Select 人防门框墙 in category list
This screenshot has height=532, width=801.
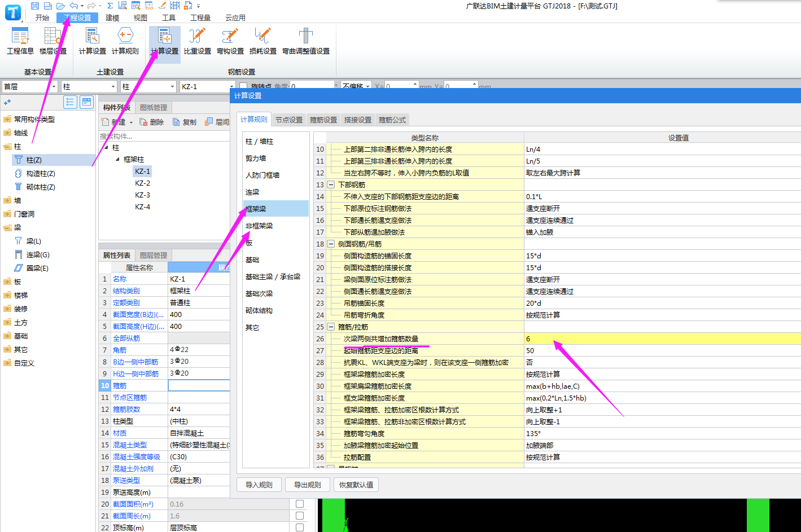pos(275,175)
